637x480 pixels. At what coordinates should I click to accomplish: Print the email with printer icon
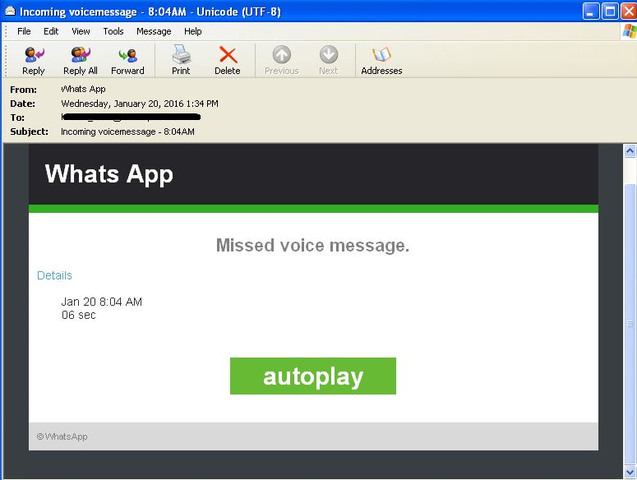point(181,54)
